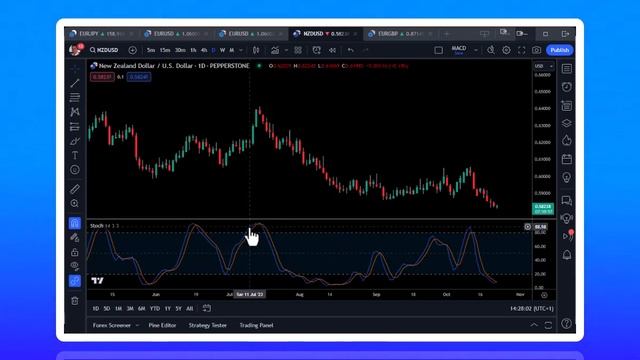The width and height of the screenshot is (640, 360).
Task: Select the brush drawing tool
Action: [x=75, y=141]
